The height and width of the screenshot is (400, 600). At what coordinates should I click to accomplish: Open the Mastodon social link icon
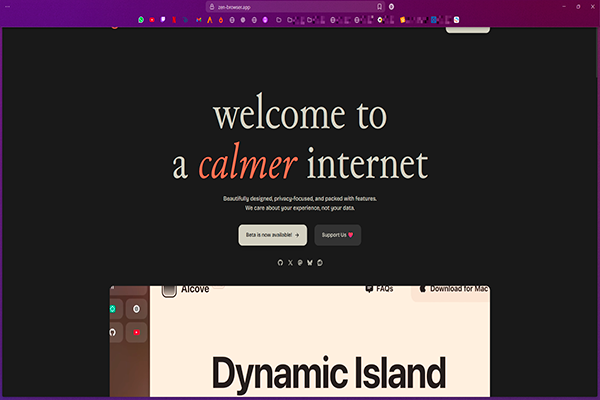pos(300,263)
